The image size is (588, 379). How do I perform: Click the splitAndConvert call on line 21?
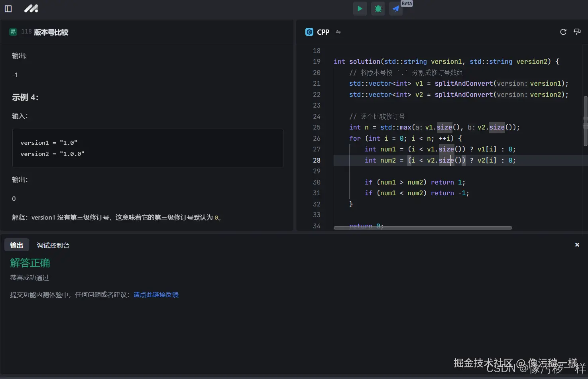[x=464, y=83]
